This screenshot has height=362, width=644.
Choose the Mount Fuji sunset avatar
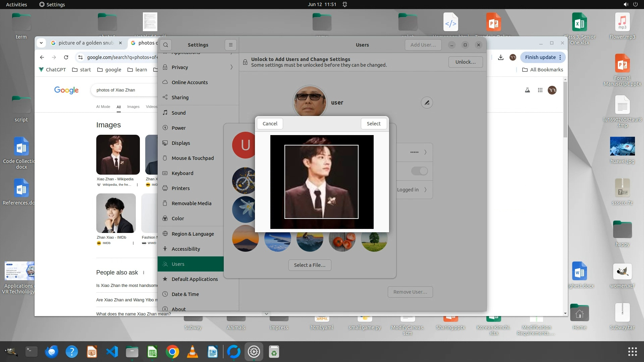[245, 239]
